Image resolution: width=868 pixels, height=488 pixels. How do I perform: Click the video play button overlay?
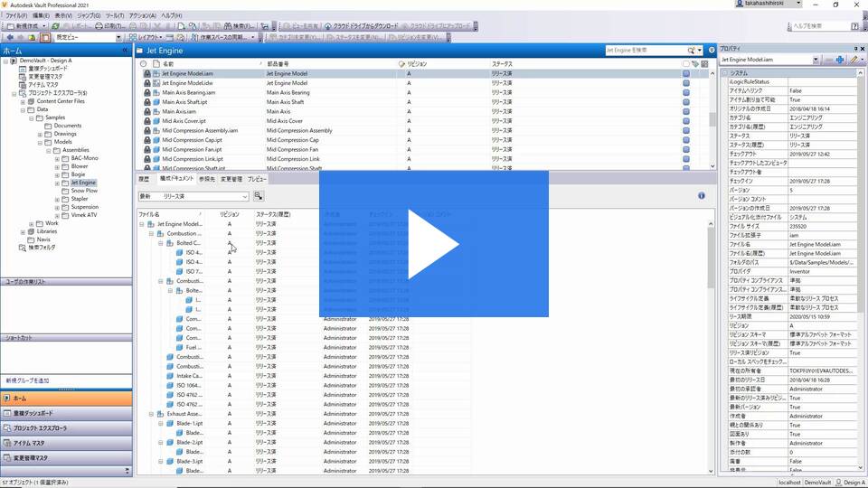point(434,244)
